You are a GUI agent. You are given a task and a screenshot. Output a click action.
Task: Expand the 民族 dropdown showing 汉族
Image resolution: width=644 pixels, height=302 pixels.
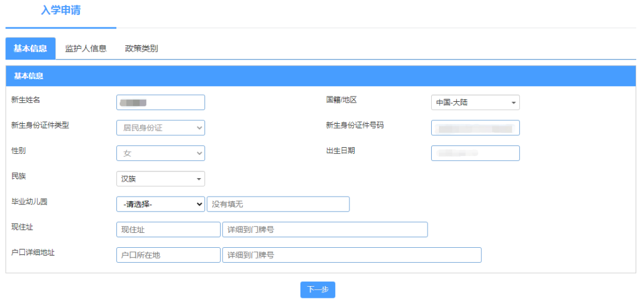(160, 179)
